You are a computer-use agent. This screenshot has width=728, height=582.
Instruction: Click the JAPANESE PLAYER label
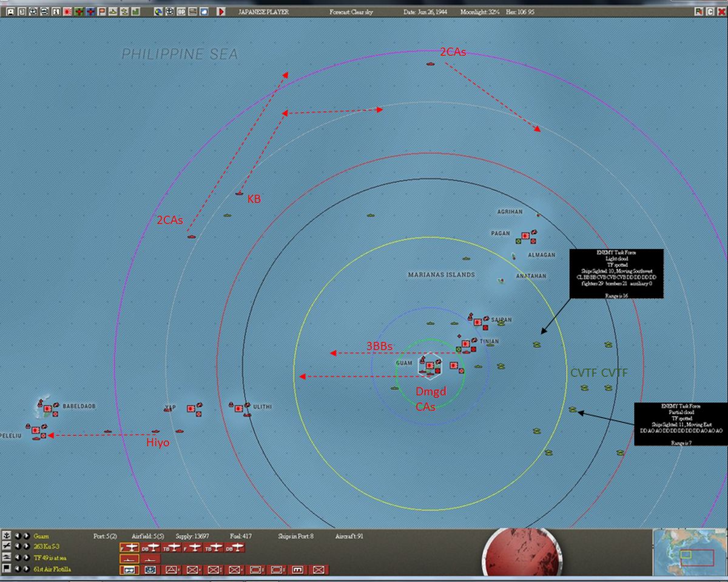click(x=263, y=12)
